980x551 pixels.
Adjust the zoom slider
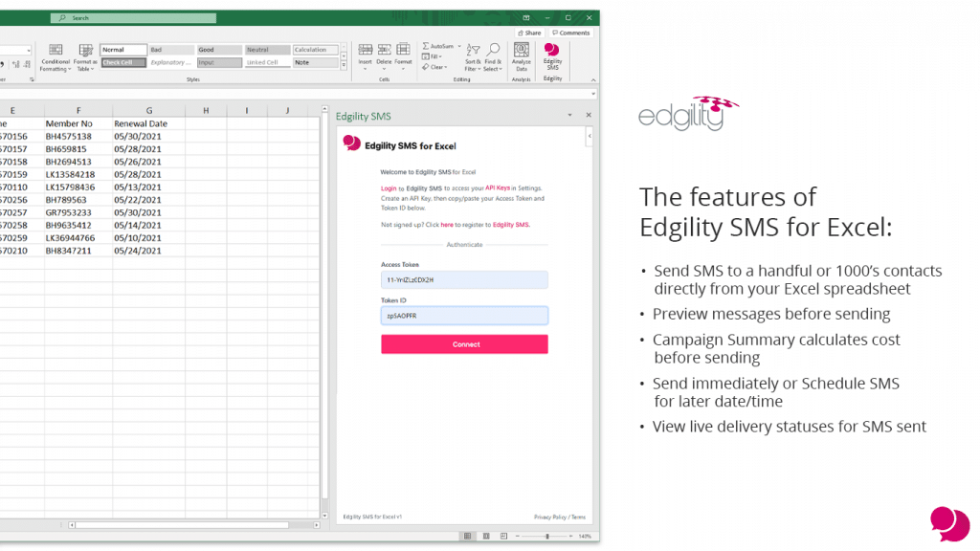pyautogui.click(x=547, y=536)
